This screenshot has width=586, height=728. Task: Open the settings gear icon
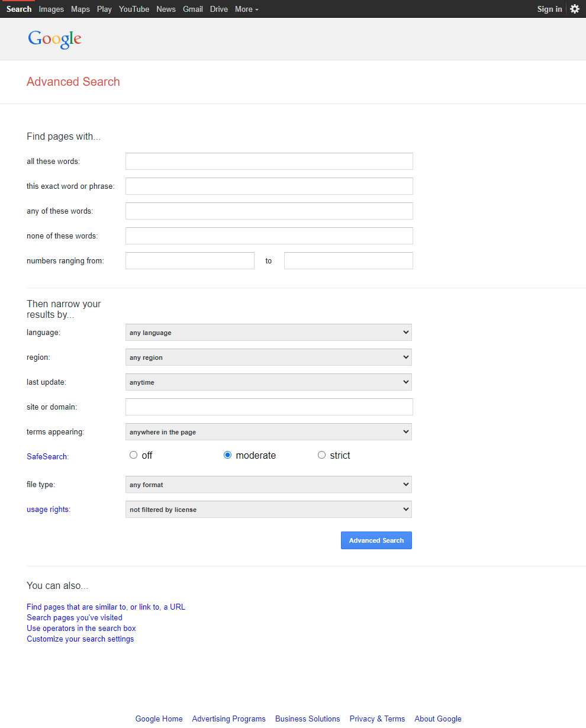(574, 9)
